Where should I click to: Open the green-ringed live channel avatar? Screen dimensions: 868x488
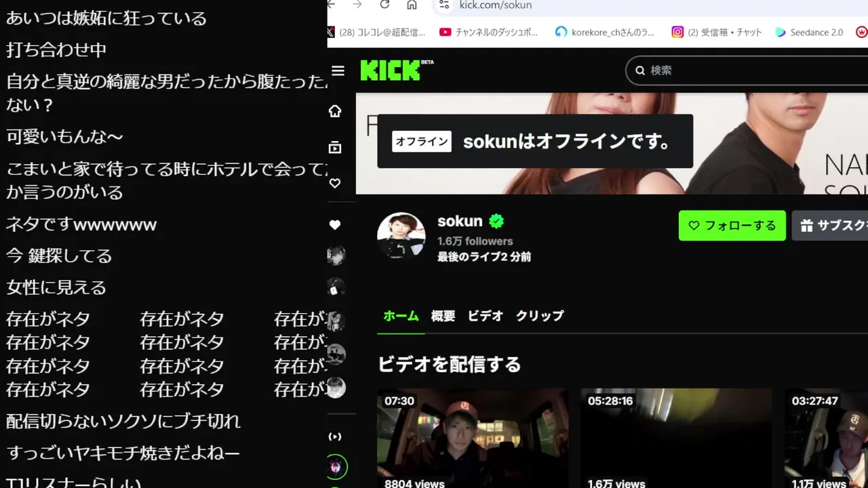click(336, 467)
